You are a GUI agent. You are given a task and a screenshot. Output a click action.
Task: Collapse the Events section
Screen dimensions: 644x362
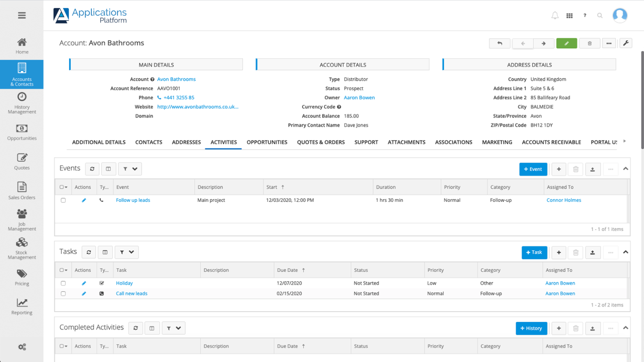tap(625, 168)
